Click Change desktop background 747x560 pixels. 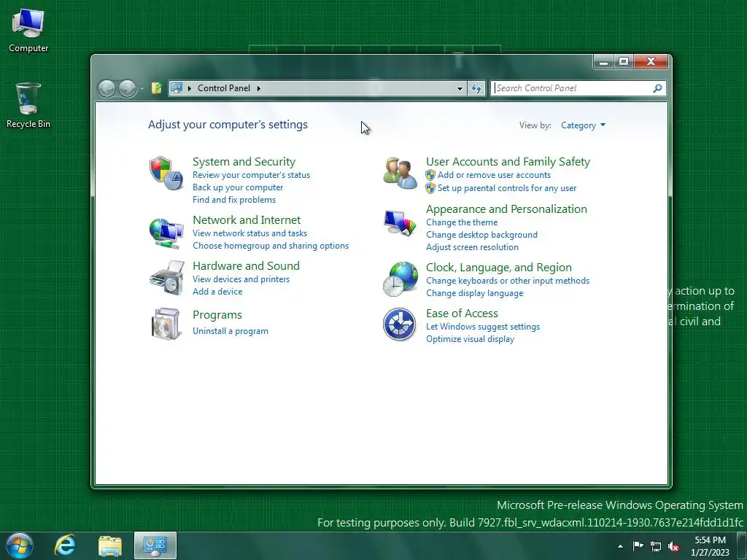(481, 235)
